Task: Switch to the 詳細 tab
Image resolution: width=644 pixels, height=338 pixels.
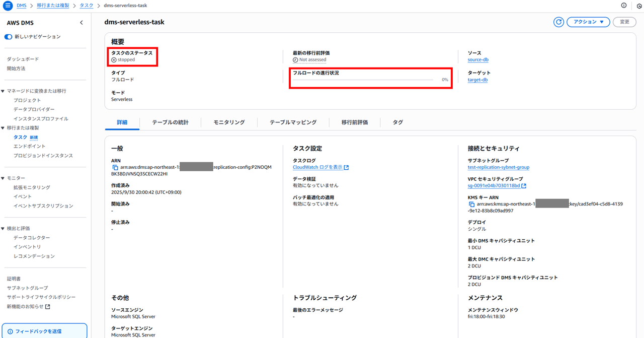Action: click(122, 122)
